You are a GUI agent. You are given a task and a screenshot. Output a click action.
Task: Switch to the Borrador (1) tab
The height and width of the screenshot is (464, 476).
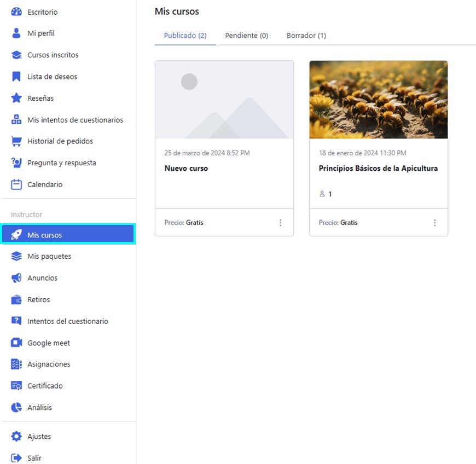click(306, 36)
